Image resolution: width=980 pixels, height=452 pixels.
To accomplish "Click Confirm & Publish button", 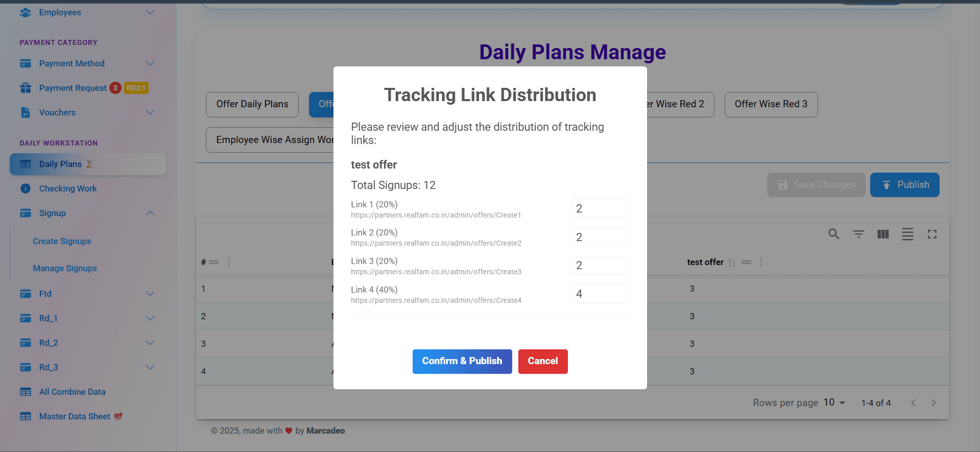I will [462, 362].
